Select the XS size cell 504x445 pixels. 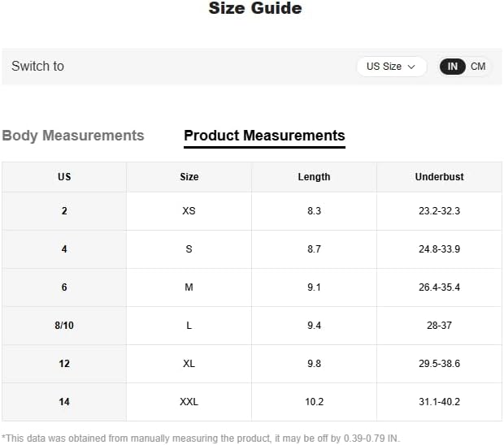[189, 211]
